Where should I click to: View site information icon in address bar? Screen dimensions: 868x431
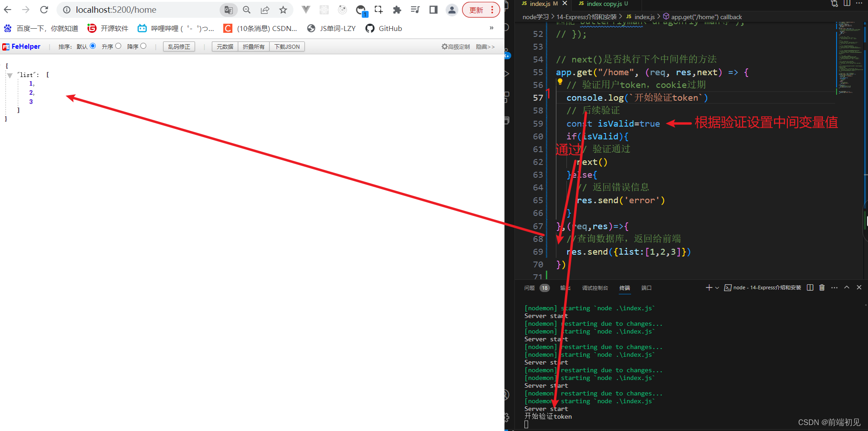(67, 10)
